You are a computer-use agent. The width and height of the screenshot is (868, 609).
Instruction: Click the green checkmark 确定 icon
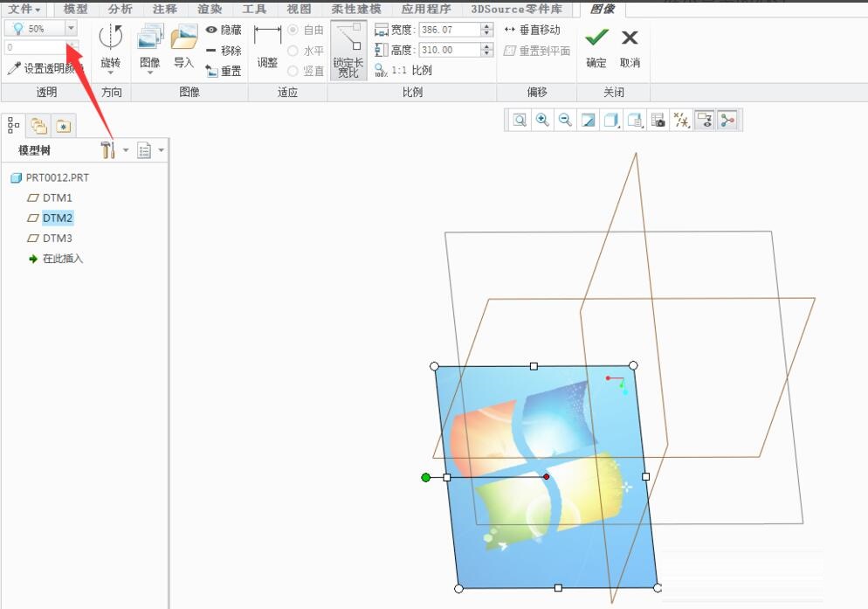pos(596,38)
